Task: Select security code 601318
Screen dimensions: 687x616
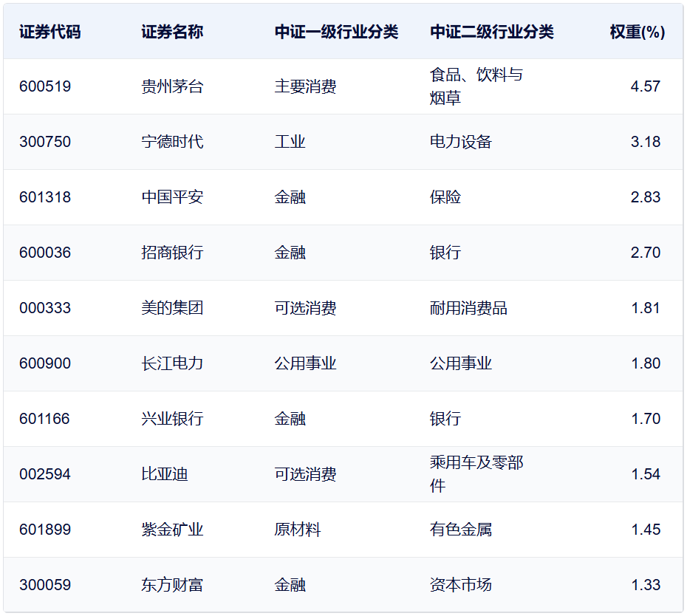Action: pos(45,197)
